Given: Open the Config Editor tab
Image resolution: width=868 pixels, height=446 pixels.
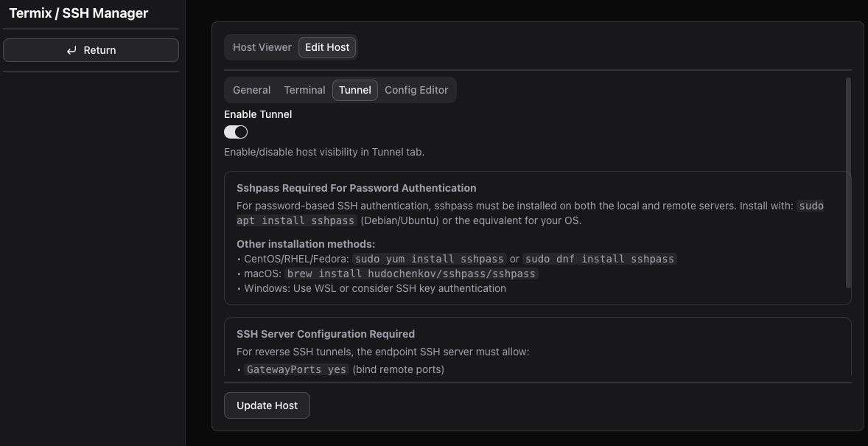Looking at the screenshot, I should click(416, 90).
